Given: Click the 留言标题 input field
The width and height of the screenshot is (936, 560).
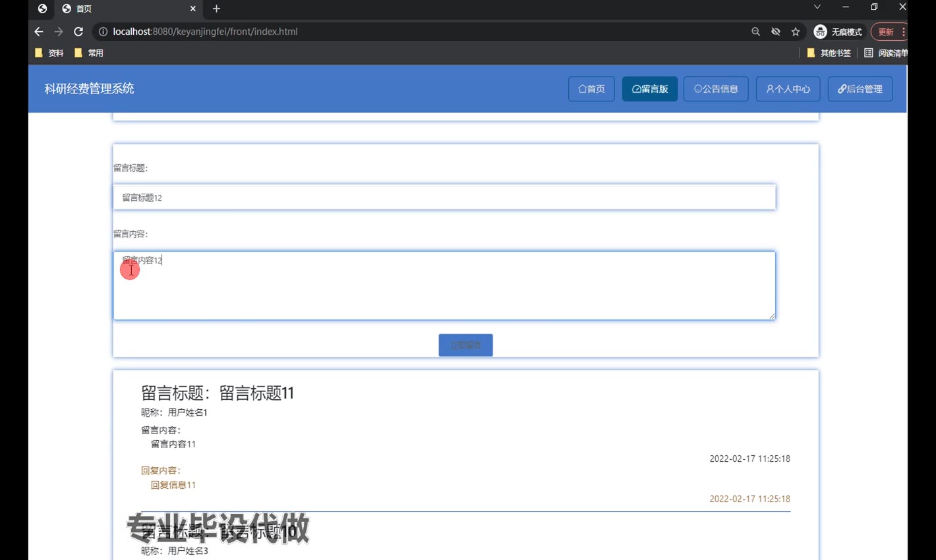Looking at the screenshot, I should click(x=444, y=198).
